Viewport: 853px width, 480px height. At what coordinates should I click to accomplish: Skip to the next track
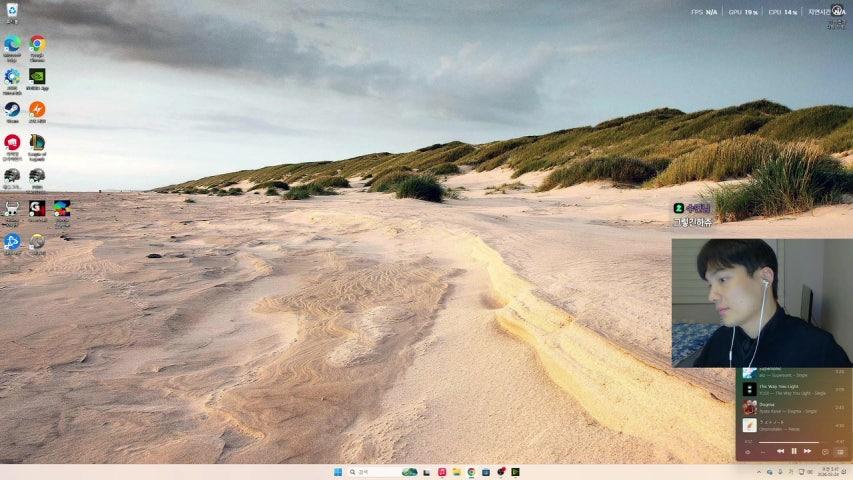click(x=807, y=451)
